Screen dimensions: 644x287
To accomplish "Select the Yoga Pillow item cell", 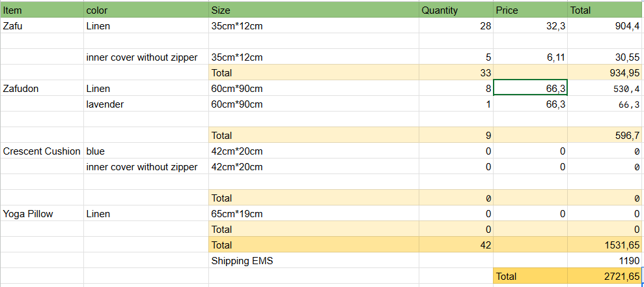I will 42,213.
